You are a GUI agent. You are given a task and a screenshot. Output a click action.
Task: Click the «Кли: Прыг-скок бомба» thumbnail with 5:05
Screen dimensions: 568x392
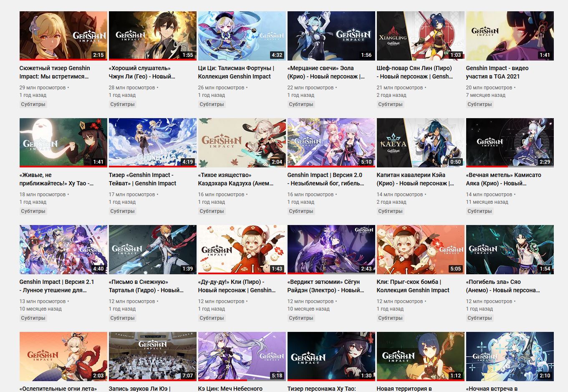[420, 250]
